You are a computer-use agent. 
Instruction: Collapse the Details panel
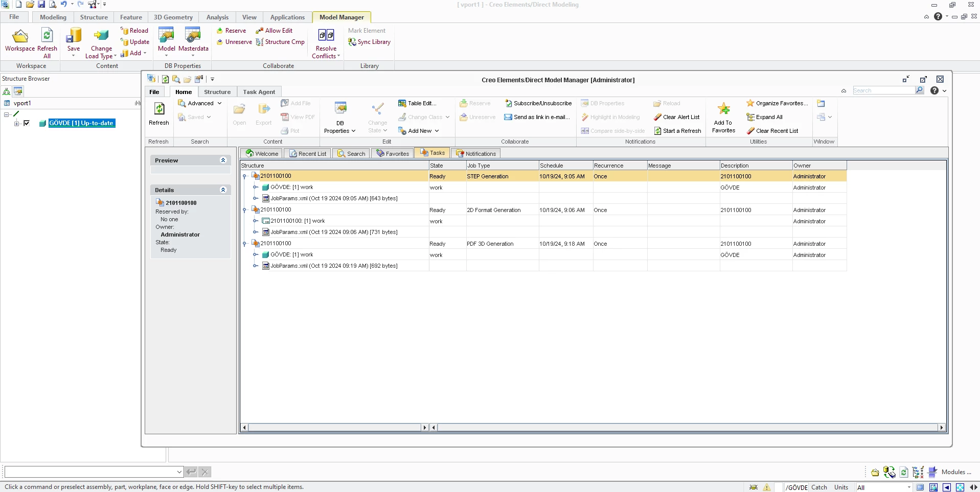223,190
